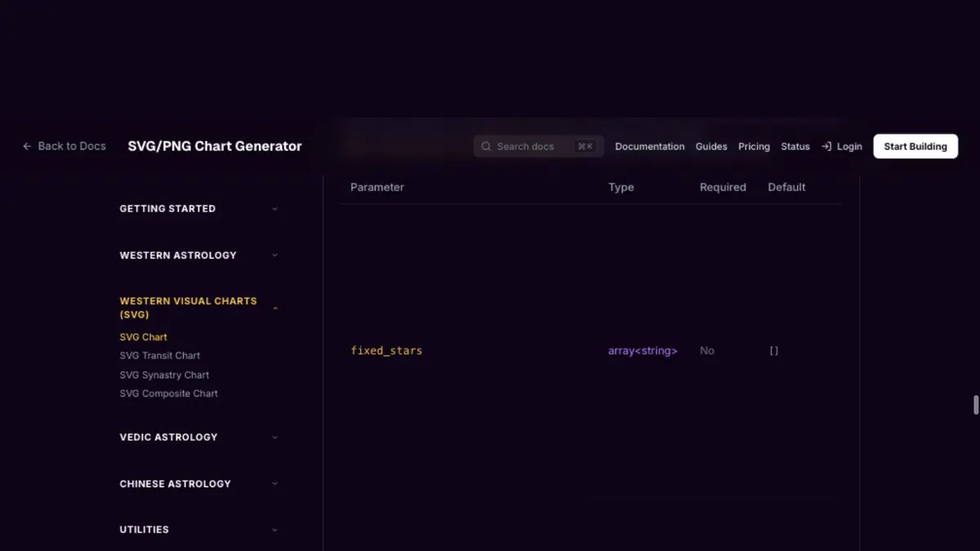Select SVG Composite Chart in the sidebar
This screenshot has height=551, width=980.
[169, 393]
